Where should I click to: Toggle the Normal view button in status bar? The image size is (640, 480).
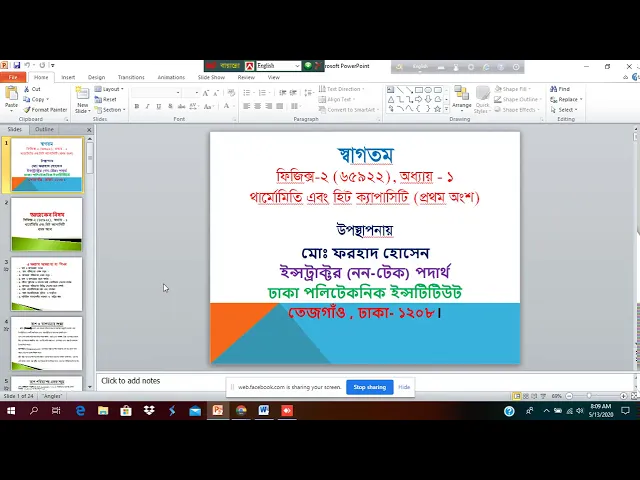pos(517,396)
